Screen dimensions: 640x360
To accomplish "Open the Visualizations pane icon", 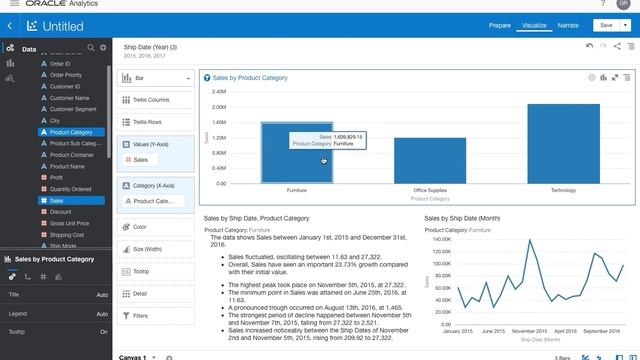I will pos(10,63).
